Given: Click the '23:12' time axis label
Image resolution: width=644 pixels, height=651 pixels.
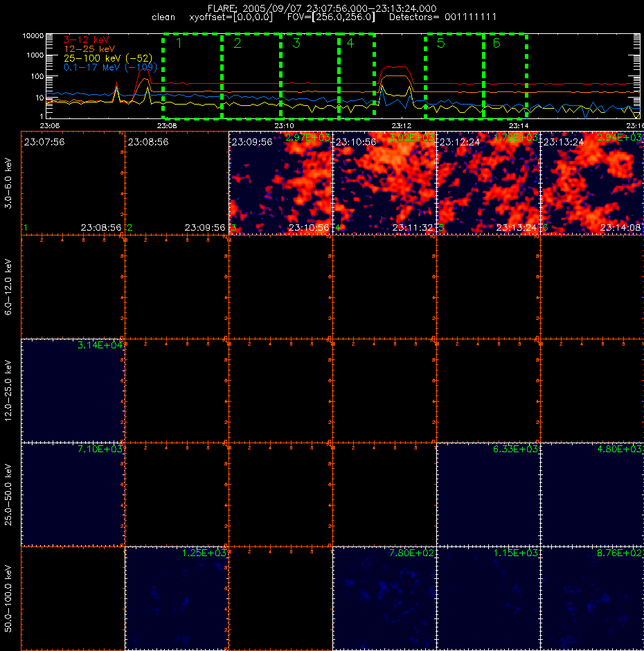Looking at the screenshot, I should pyautogui.click(x=401, y=125).
